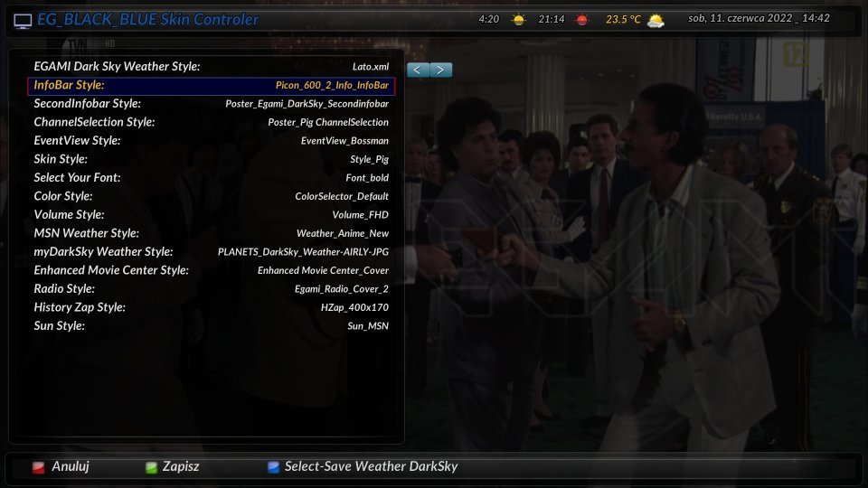Click the Font_bold value

click(x=367, y=178)
